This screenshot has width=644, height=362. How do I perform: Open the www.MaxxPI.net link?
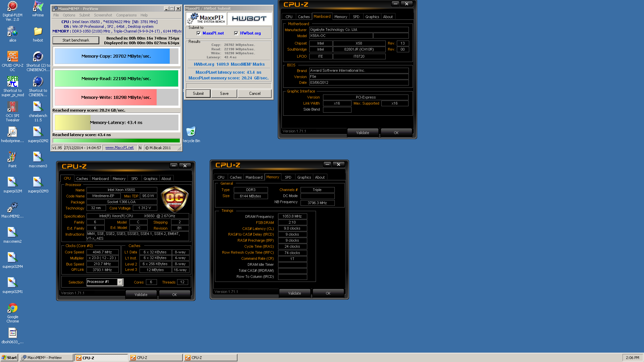(x=119, y=148)
